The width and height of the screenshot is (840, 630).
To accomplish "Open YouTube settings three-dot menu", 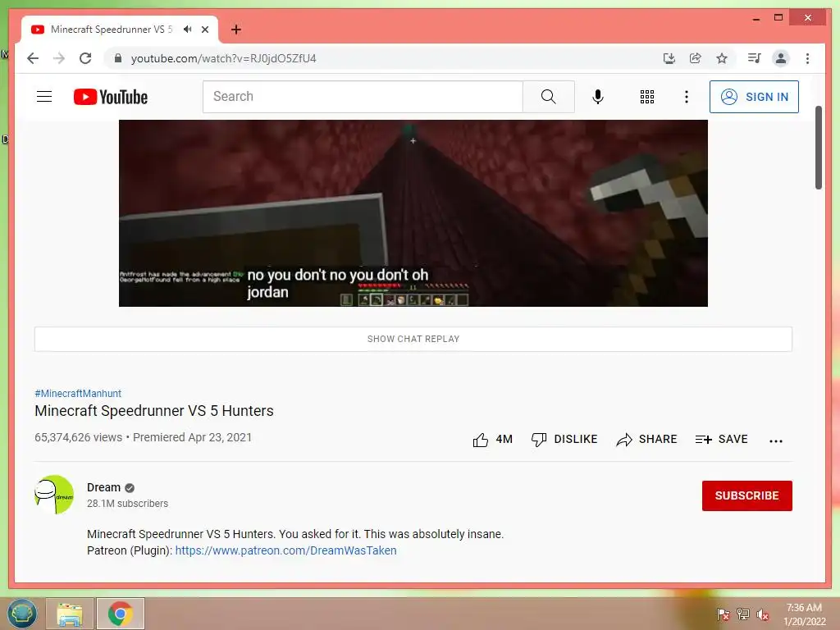I will [x=687, y=97].
